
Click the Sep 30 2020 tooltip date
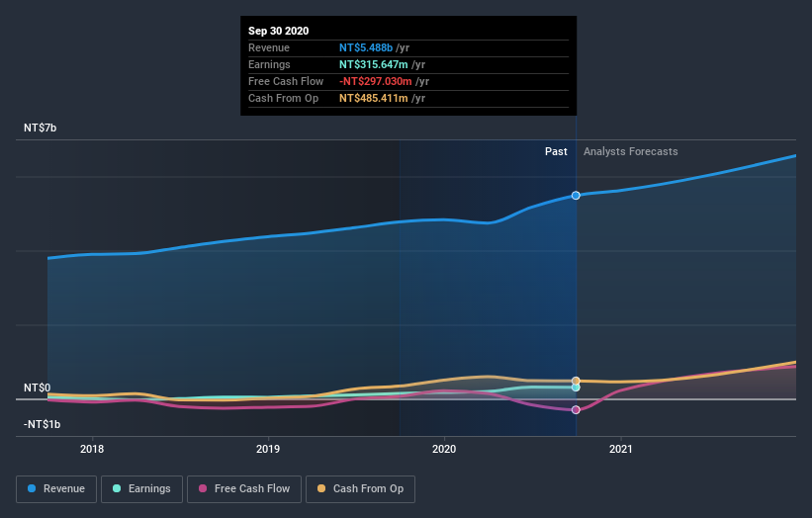pyautogui.click(x=279, y=31)
